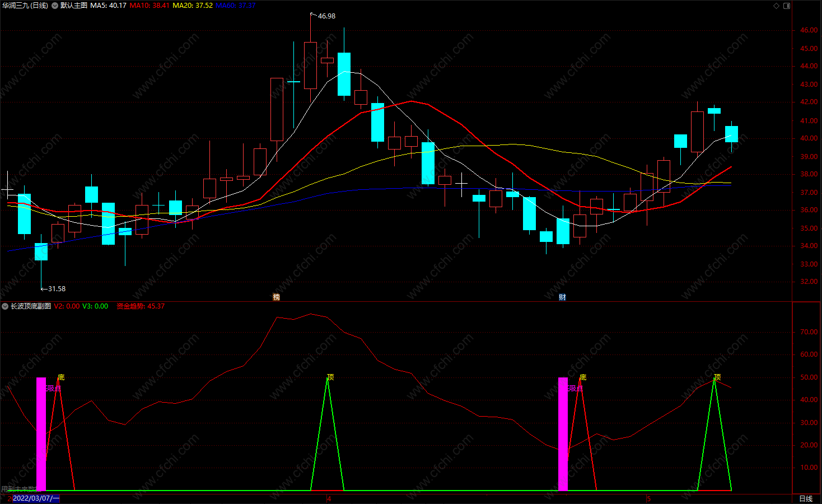Click the second 顶 marker in sub-chart
Viewport: 822px width, 504px height.
(x=717, y=377)
